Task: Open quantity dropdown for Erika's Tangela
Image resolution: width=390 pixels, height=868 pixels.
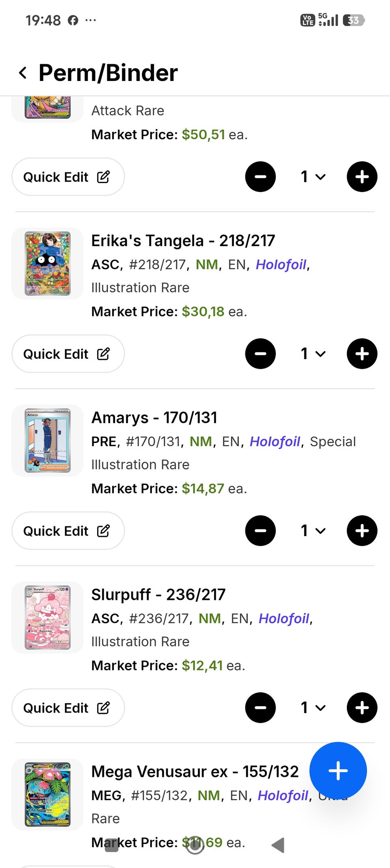Action: 313,354
